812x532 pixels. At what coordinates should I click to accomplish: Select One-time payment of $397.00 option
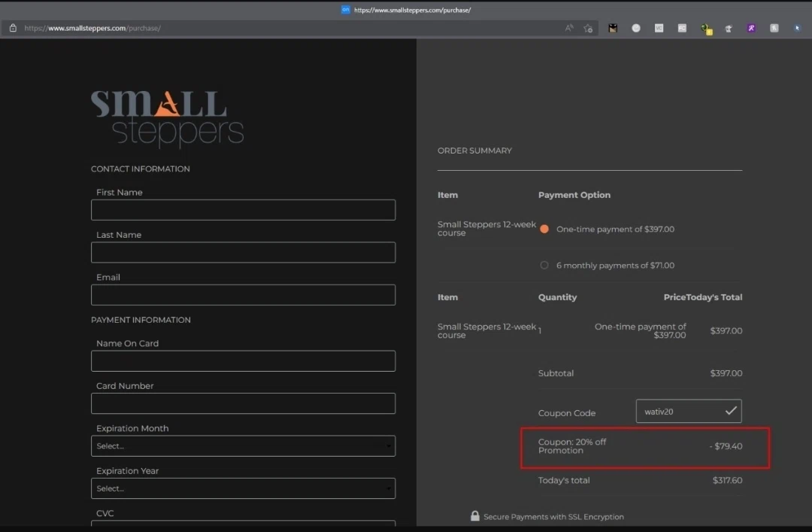544,229
